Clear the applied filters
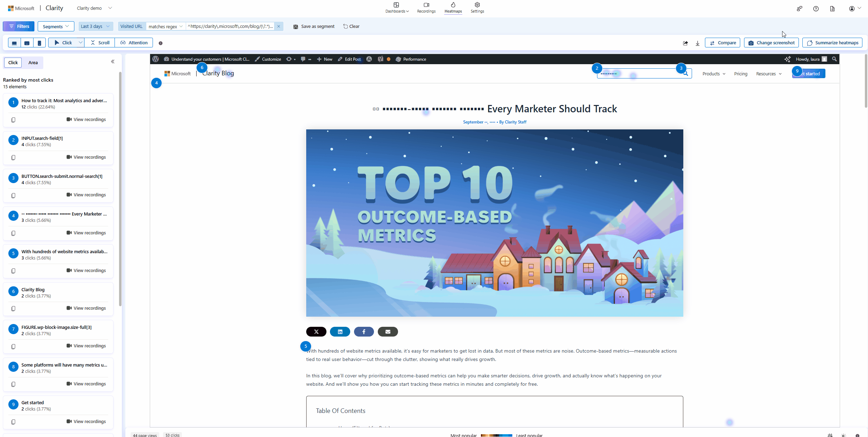The height and width of the screenshot is (437, 868). point(351,27)
